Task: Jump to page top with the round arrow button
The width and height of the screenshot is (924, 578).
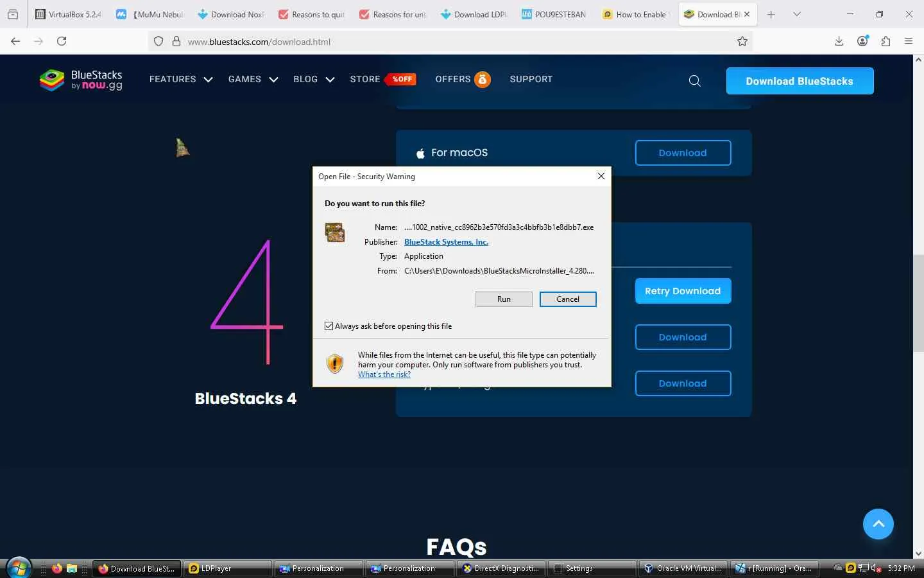Action: coord(878,524)
